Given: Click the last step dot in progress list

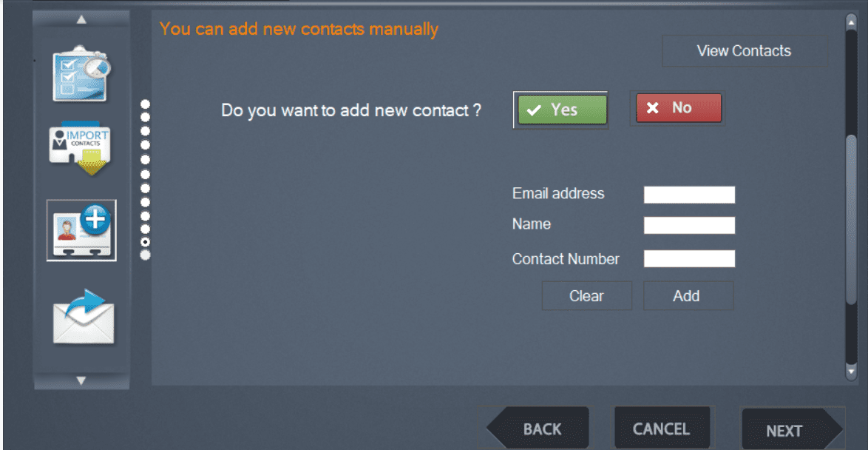Looking at the screenshot, I should [145, 255].
